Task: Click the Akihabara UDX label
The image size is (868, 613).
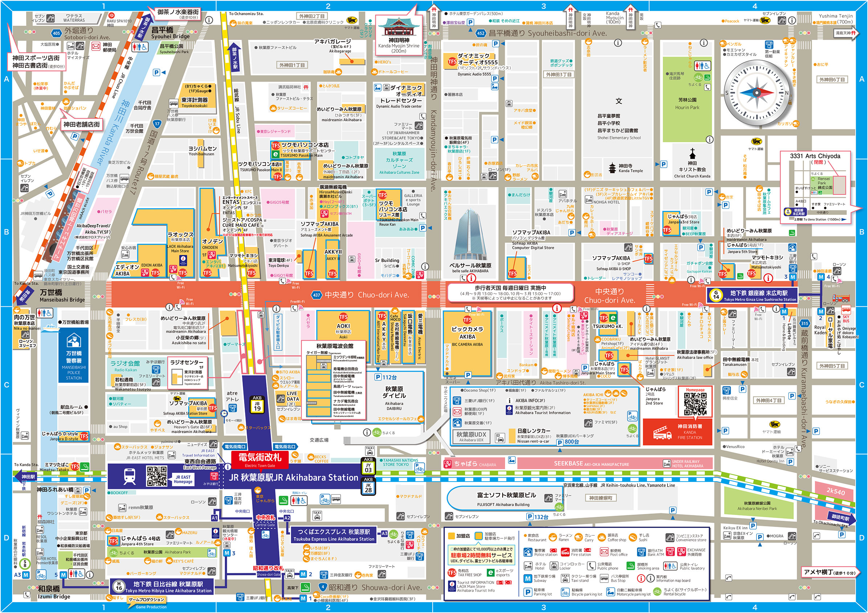Action: [x=471, y=436]
